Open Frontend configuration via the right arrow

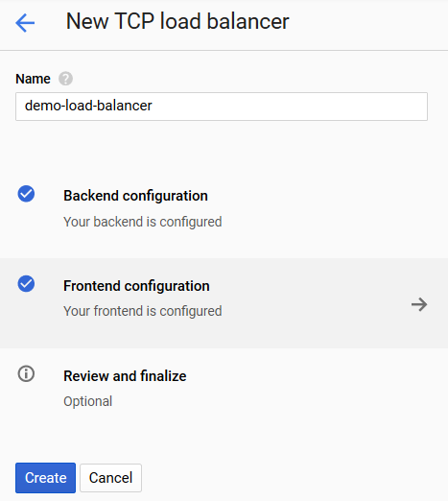[419, 304]
